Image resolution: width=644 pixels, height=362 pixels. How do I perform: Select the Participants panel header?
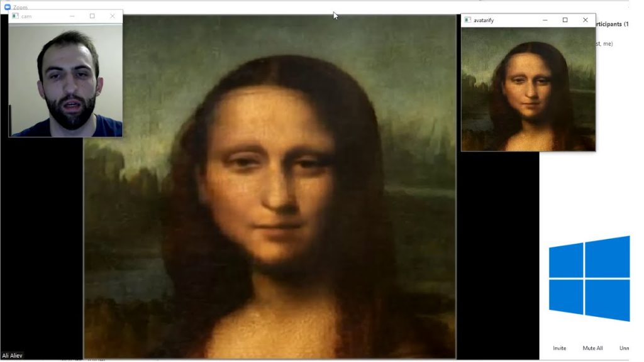[612, 25]
